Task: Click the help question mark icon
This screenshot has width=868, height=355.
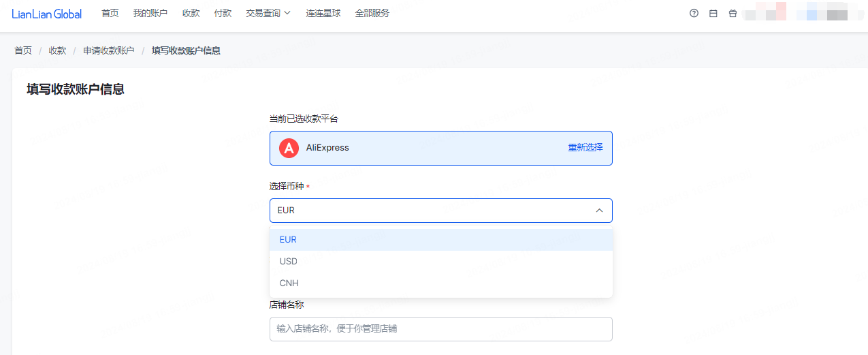Action: 694,13
